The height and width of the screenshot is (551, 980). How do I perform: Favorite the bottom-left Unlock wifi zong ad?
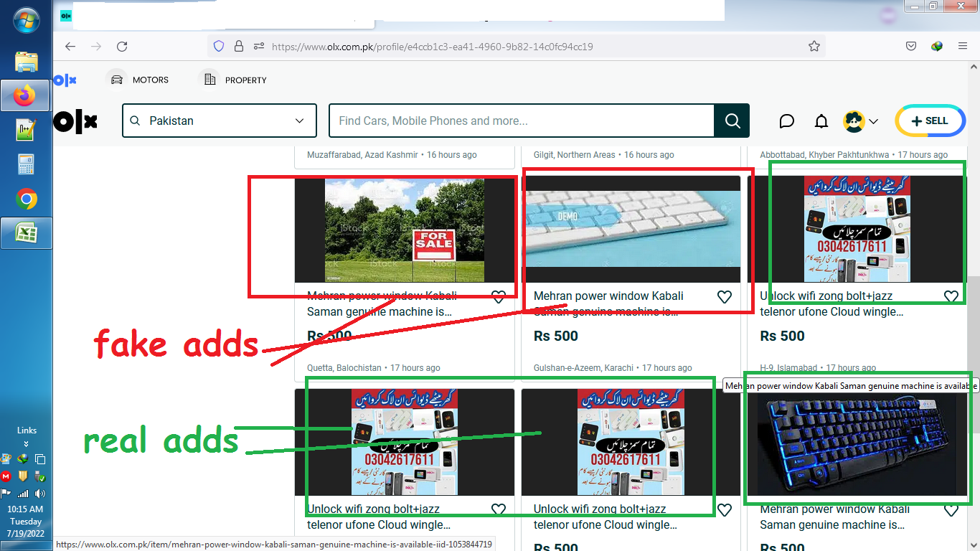498,510
